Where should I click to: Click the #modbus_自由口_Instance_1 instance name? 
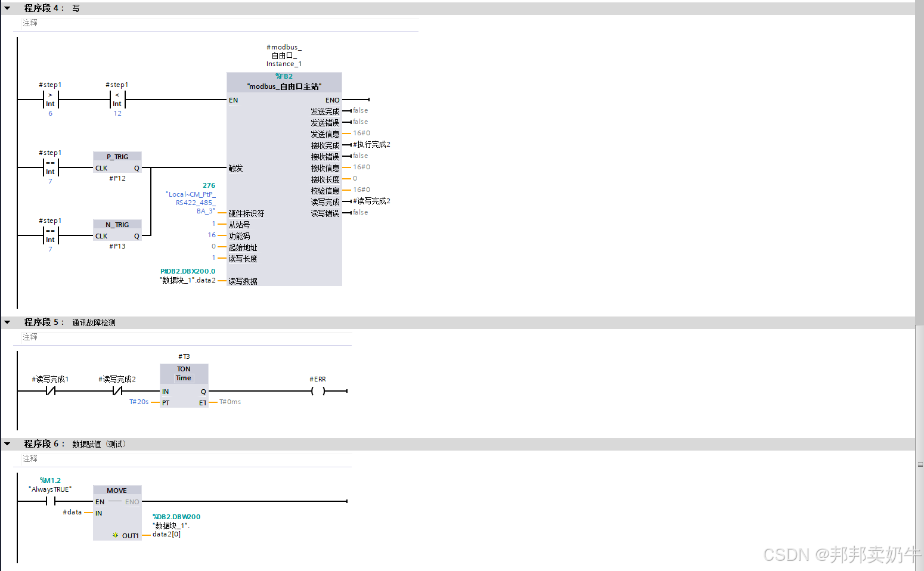point(284,55)
